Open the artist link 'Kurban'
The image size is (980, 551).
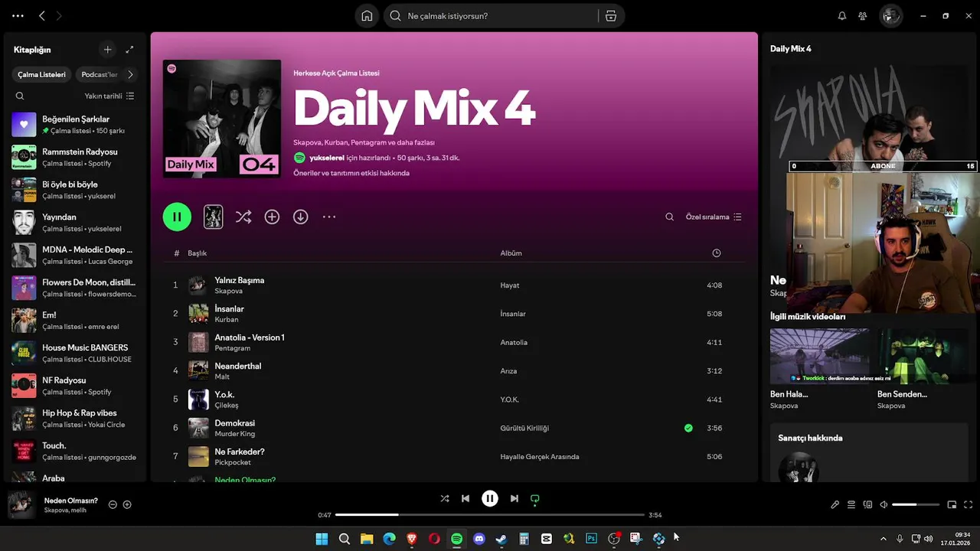tap(227, 319)
